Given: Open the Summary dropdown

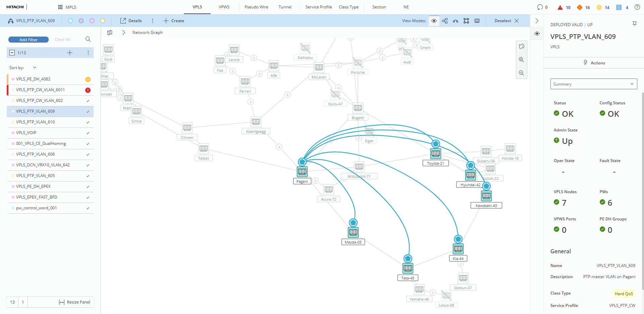Looking at the screenshot, I should coord(593,84).
